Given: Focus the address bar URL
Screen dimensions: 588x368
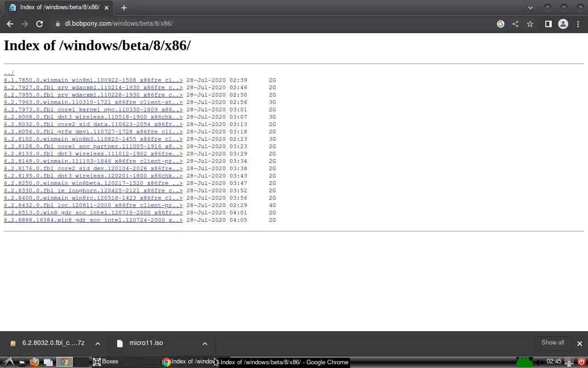Looking at the screenshot, I should pos(119,24).
